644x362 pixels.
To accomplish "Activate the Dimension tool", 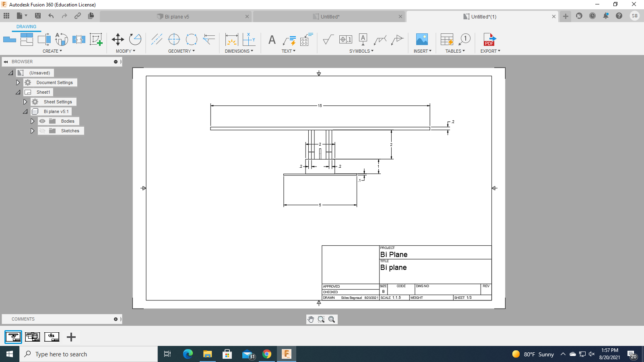I will point(231,40).
